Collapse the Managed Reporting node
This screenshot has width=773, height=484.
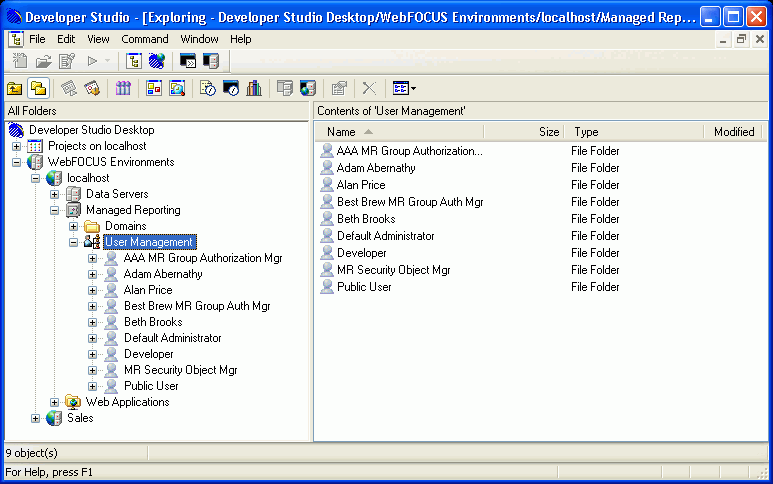click(55, 210)
